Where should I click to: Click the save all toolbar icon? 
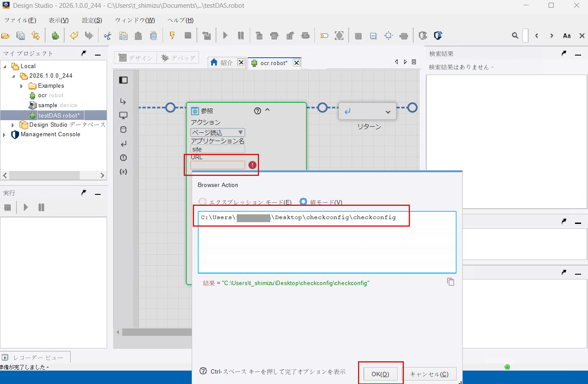[20, 36]
